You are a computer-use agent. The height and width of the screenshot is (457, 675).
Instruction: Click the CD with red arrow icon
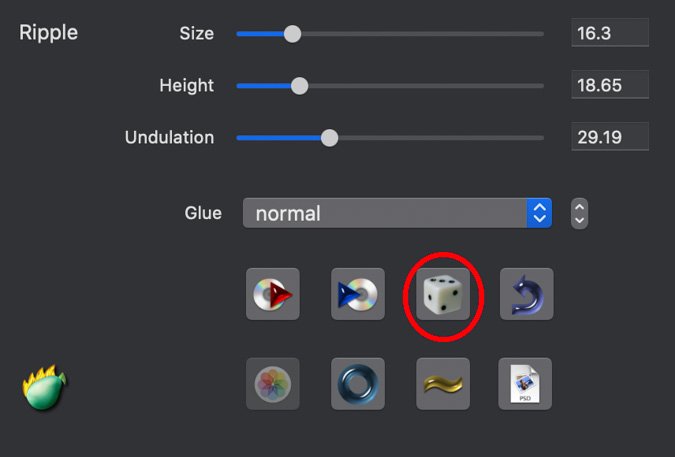[273, 294]
